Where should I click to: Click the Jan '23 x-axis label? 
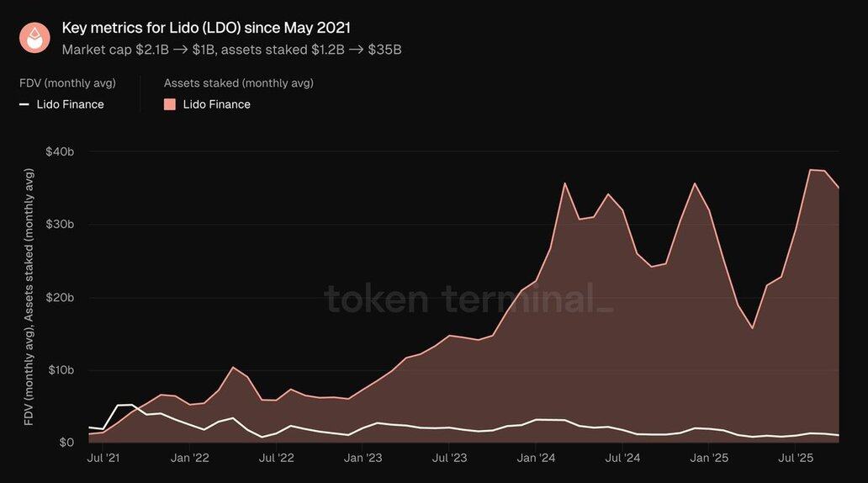[363, 459]
